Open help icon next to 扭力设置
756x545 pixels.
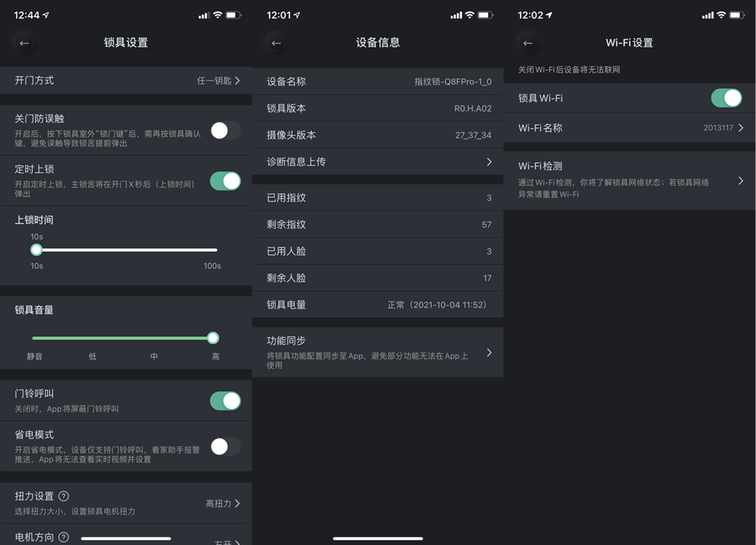tap(63, 496)
